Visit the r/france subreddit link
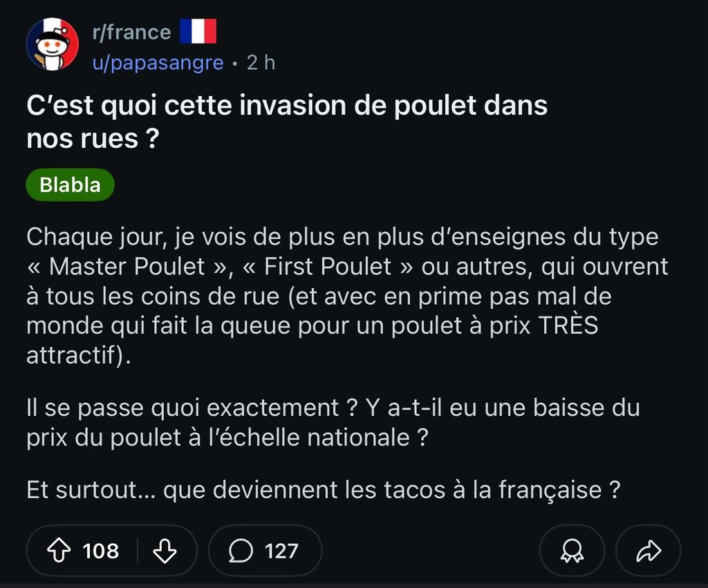This screenshot has width=708, height=588. click(131, 32)
